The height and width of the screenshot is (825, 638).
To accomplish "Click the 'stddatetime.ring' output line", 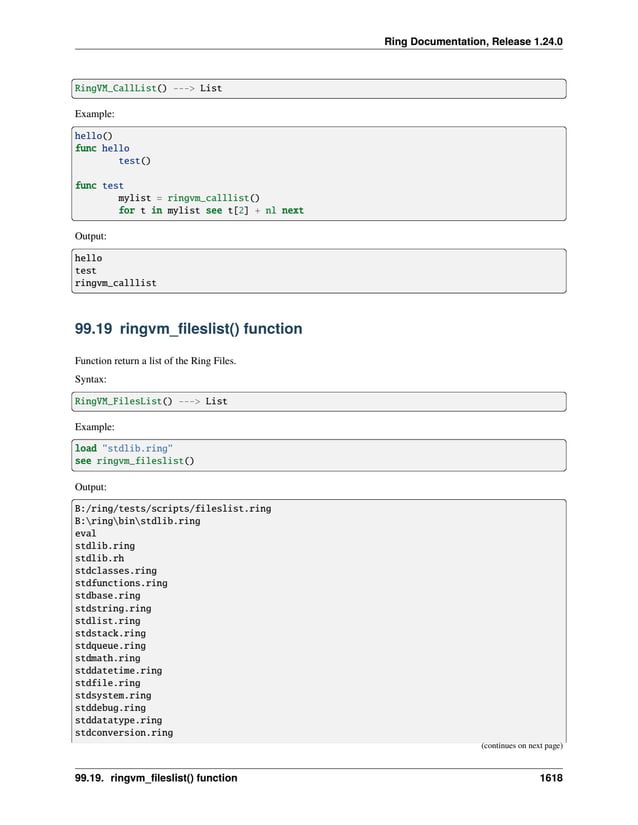I will 118,671.
